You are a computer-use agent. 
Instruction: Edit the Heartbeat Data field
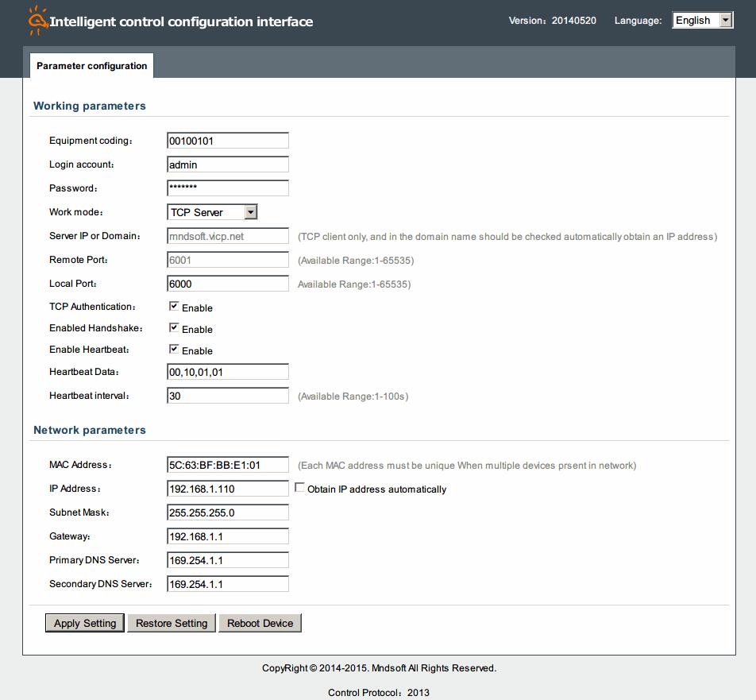tap(228, 372)
